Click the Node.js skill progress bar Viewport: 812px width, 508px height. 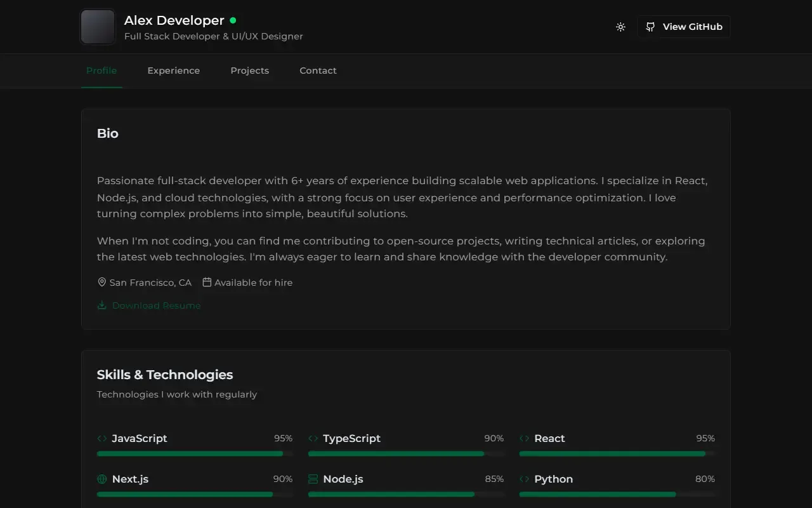tap(406, 494)
